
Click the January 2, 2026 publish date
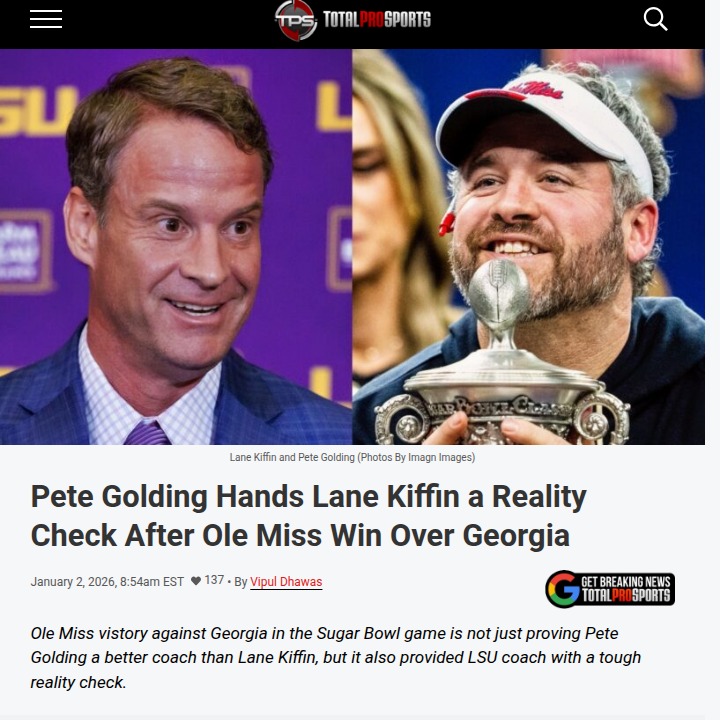coord(107,582)
